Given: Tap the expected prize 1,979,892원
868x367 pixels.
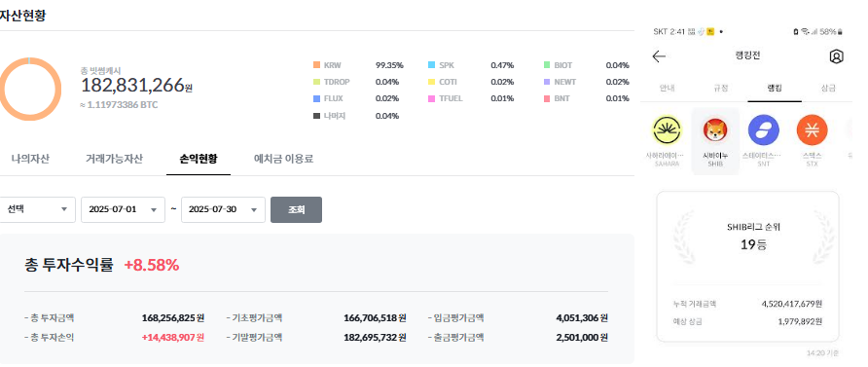Looking at the screenshot, I should 800,321.
